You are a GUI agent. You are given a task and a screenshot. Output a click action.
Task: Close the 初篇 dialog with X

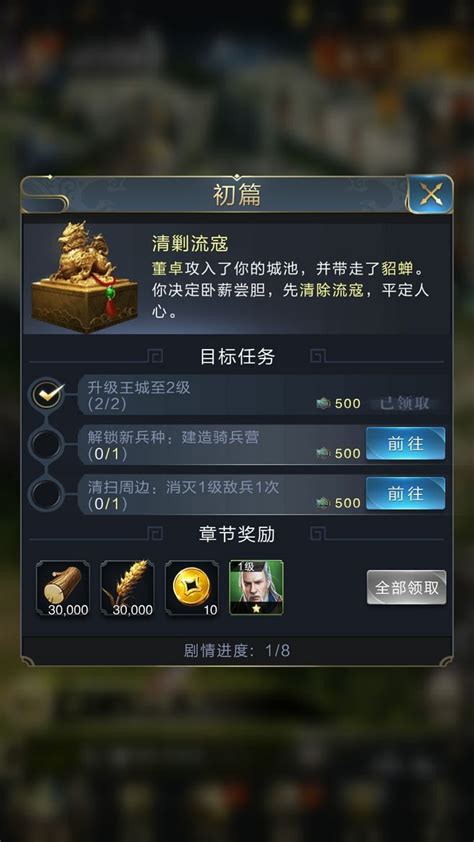pos(431,194)
